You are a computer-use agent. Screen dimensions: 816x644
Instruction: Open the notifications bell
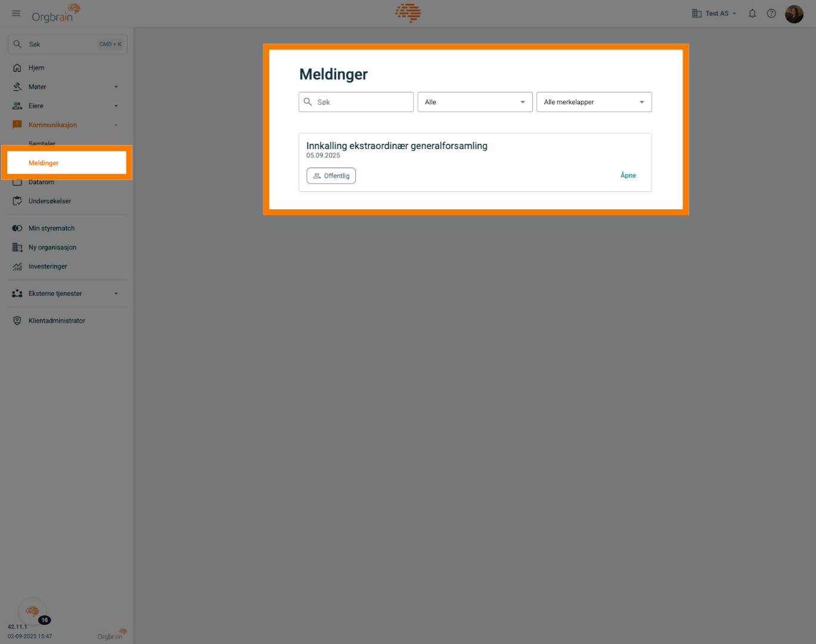752,13
